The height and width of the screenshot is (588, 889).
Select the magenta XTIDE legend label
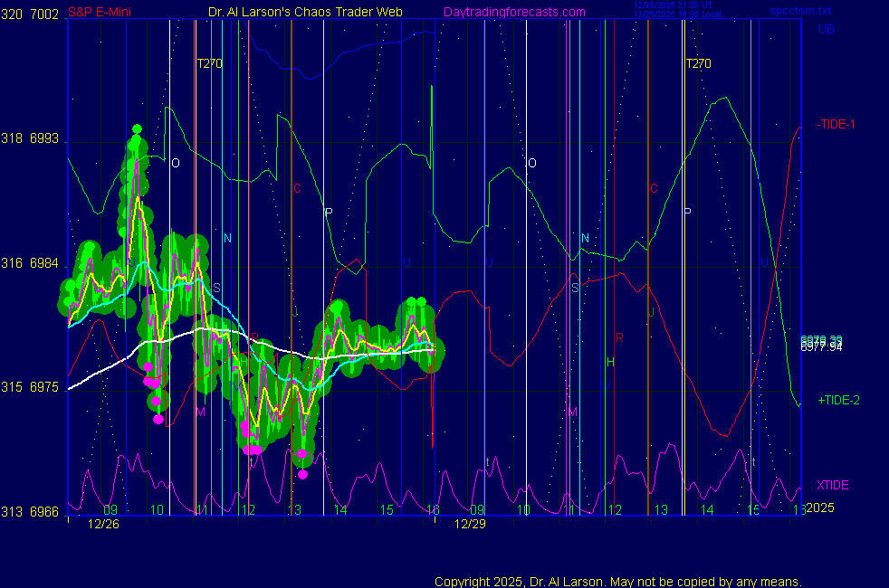pos(832,485)
